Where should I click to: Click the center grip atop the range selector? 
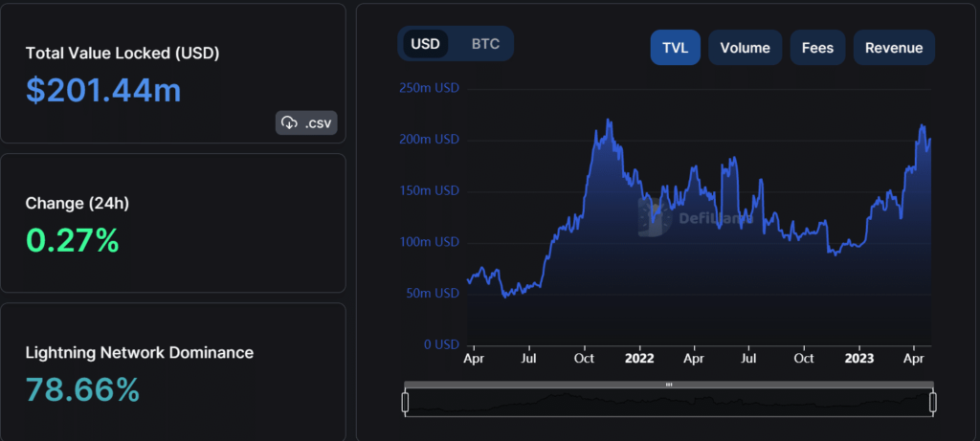tap(669, 385)
